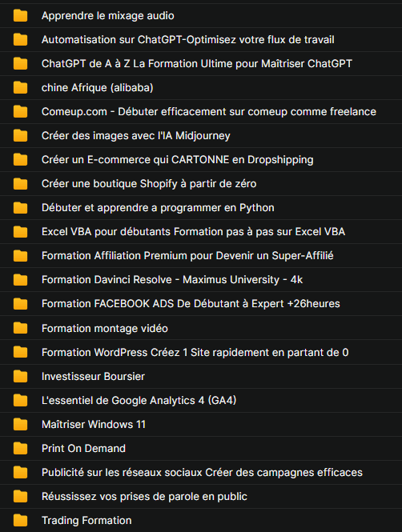The image size is (402, 532).
Task: Select Formation montage vidéo name
Action: 105,328
